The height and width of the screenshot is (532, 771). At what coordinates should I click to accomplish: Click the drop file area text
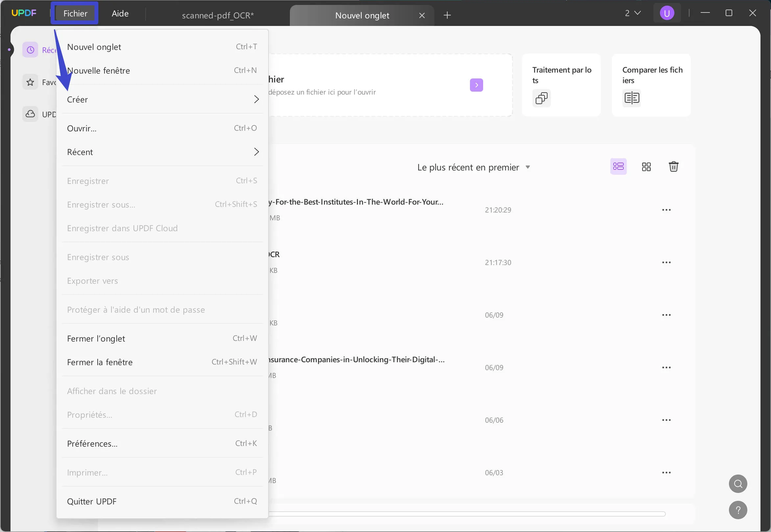click(x=322, y=92)
